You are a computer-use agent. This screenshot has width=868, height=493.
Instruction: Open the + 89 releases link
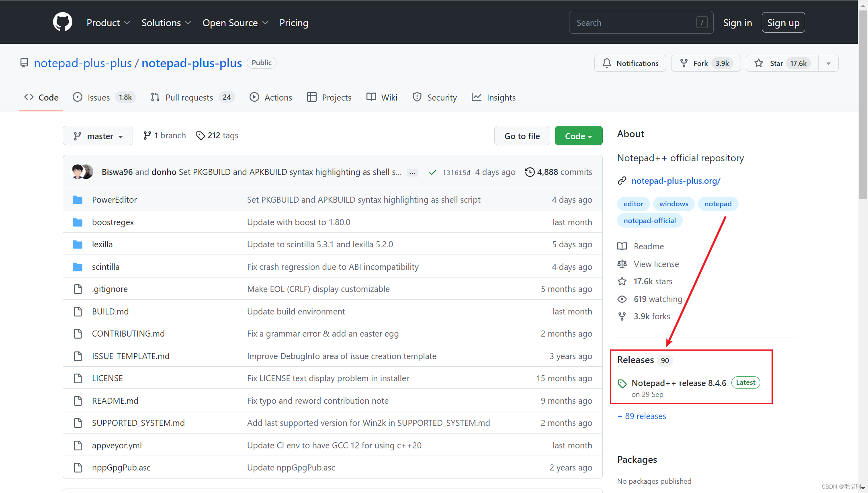[642, 416]
